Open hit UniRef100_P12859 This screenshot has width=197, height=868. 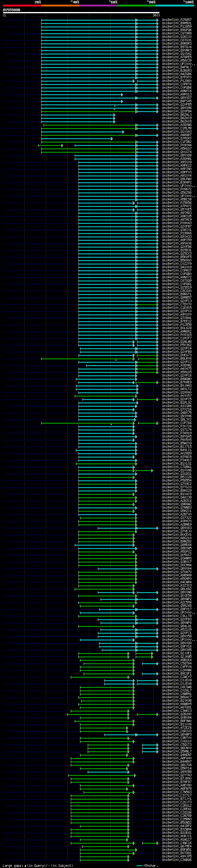[177, 26]
